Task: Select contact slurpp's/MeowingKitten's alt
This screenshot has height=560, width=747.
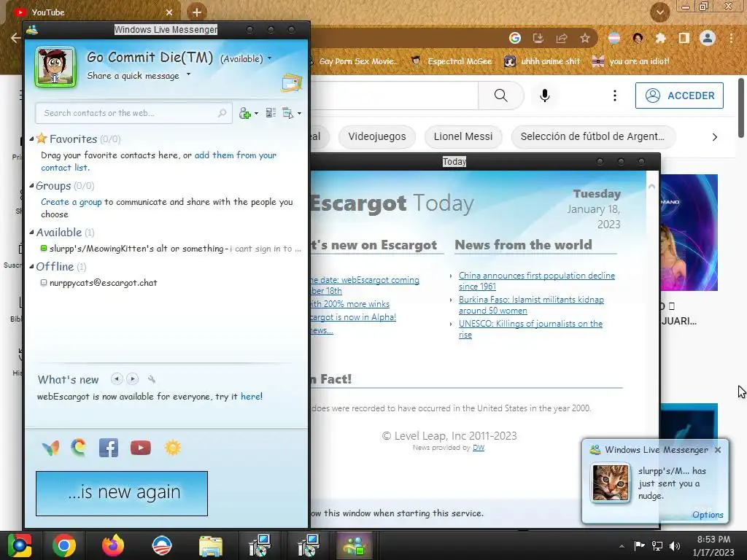Action: point(171,249)
